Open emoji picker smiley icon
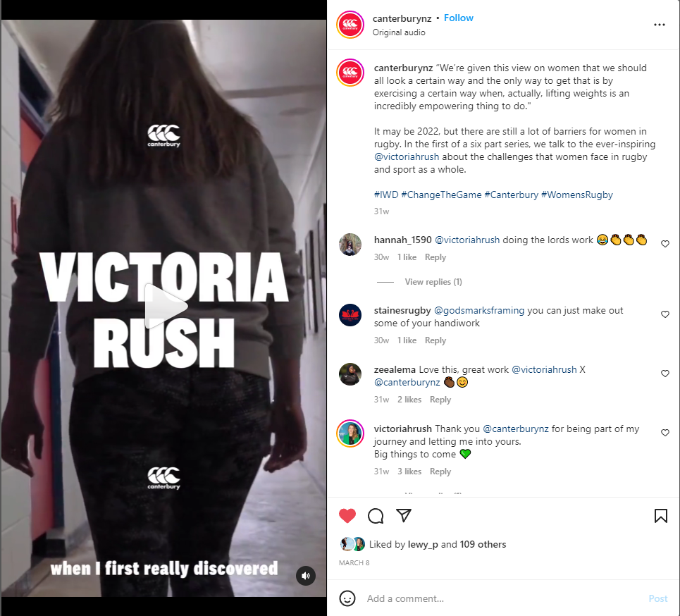The height and width of the screenshot is (616, 680). pyautogui.click(x=347, y=598)
